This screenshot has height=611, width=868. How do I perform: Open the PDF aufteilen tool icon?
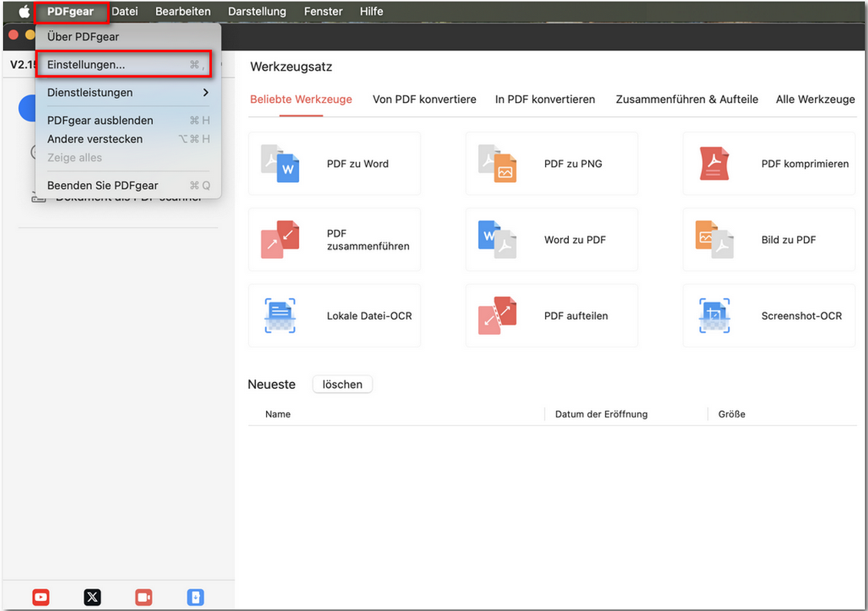497,315
